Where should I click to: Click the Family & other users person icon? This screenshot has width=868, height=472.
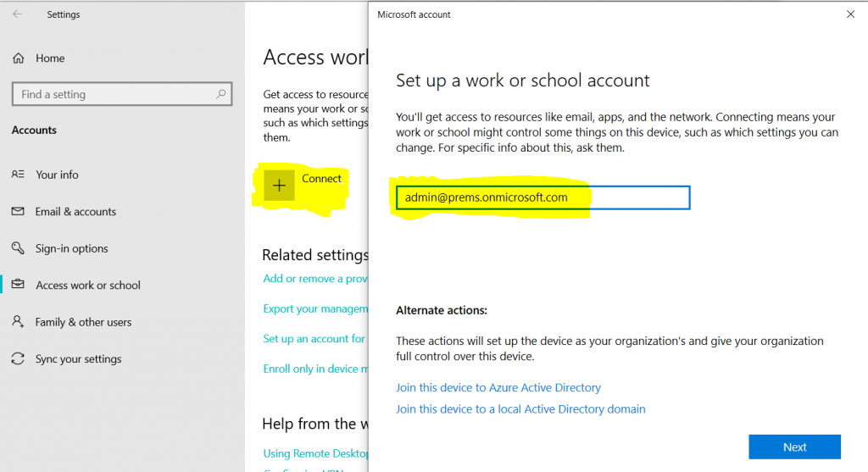(x=18, y=321)
